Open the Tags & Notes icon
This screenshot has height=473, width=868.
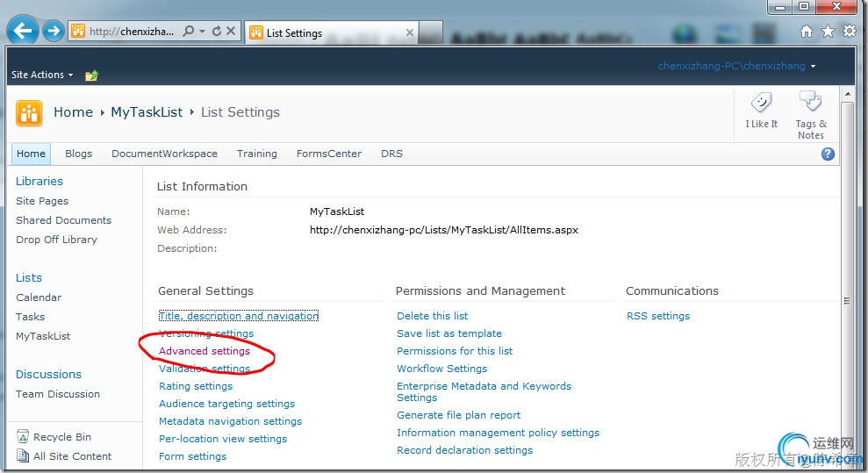tap(810, 102)
